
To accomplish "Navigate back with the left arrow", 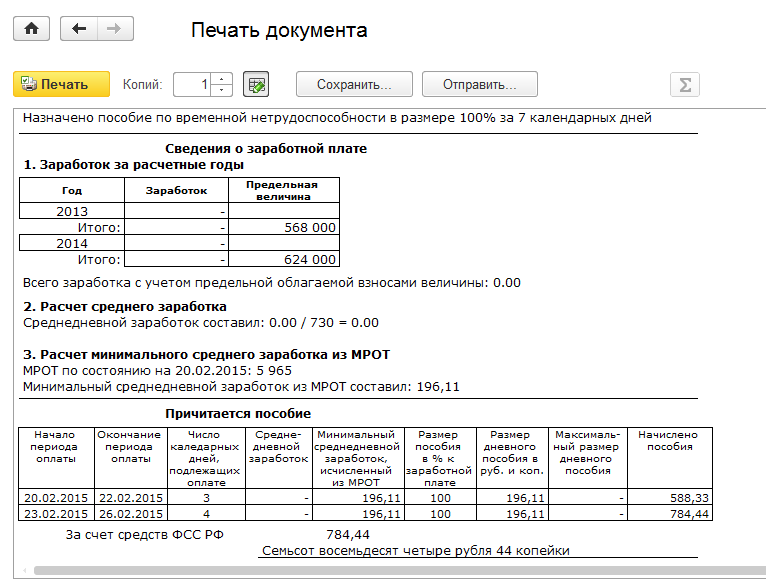I will [79, 29].
